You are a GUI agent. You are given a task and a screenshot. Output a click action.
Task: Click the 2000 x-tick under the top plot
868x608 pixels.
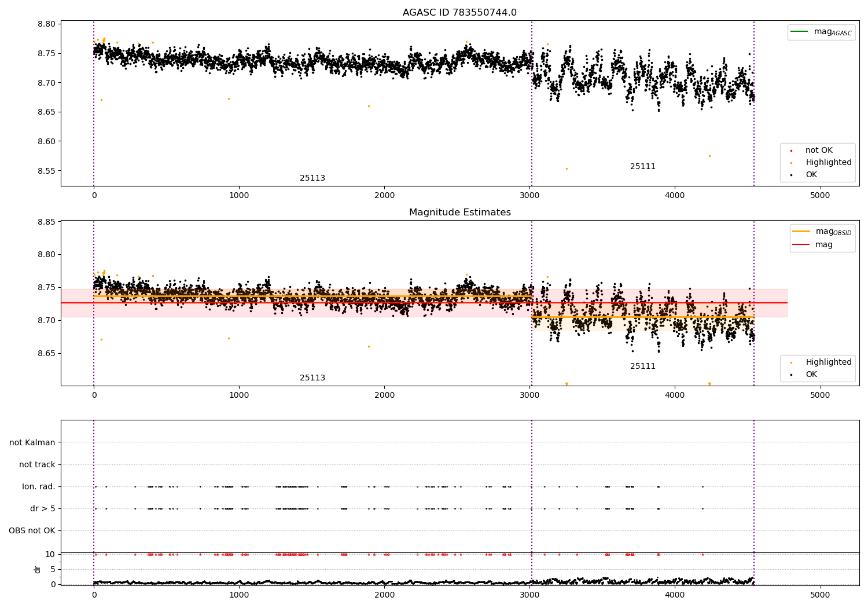384,196
